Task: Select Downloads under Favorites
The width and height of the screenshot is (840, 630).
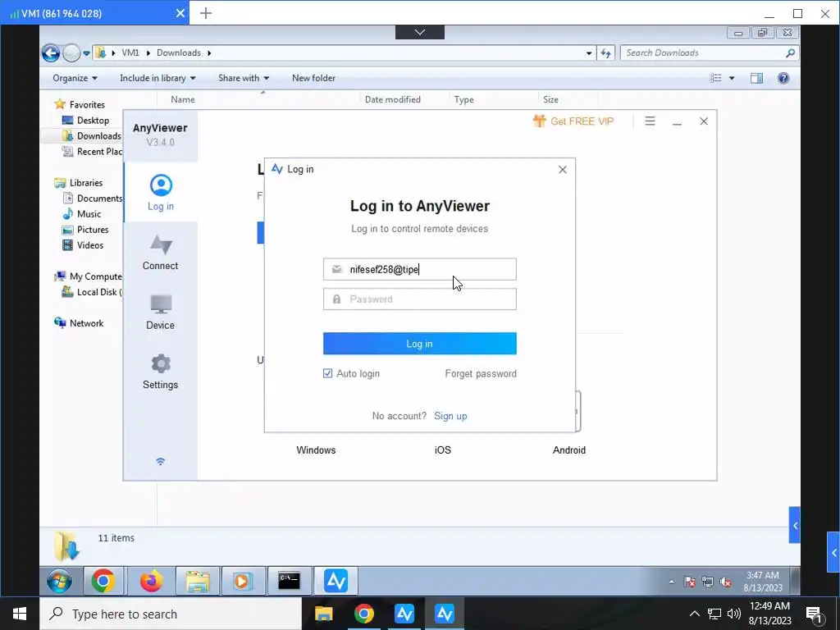Action: click(92, 136)
